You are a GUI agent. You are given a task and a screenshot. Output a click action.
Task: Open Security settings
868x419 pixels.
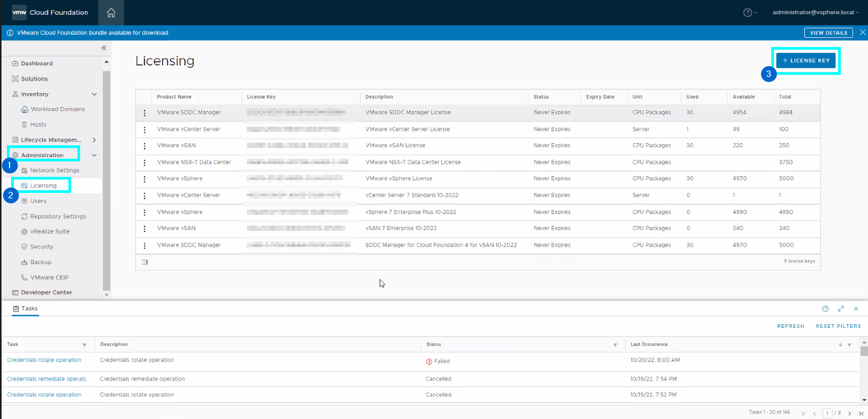point(42,247)
